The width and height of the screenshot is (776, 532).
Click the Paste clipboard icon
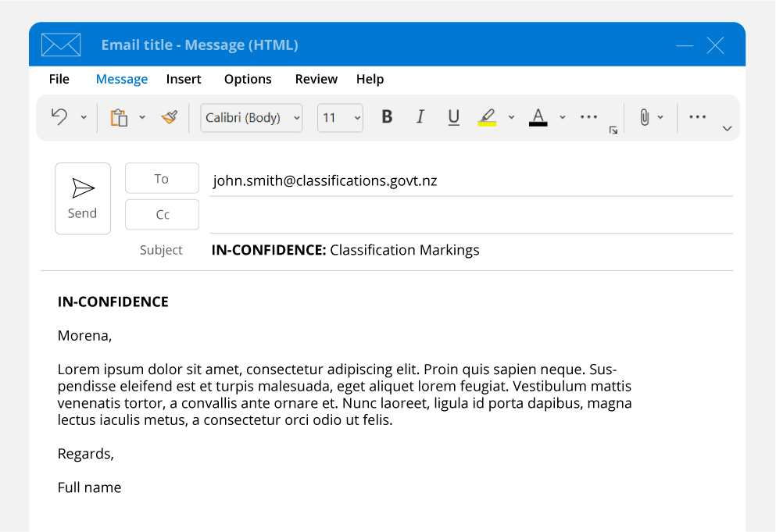119,118
